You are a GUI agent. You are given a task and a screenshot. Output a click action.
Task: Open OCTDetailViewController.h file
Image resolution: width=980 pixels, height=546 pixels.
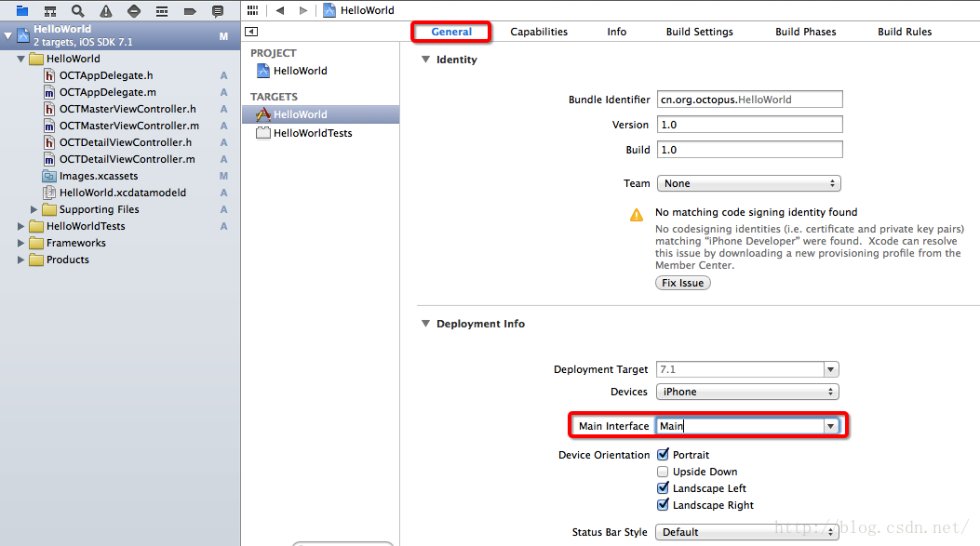pos(118,143)
